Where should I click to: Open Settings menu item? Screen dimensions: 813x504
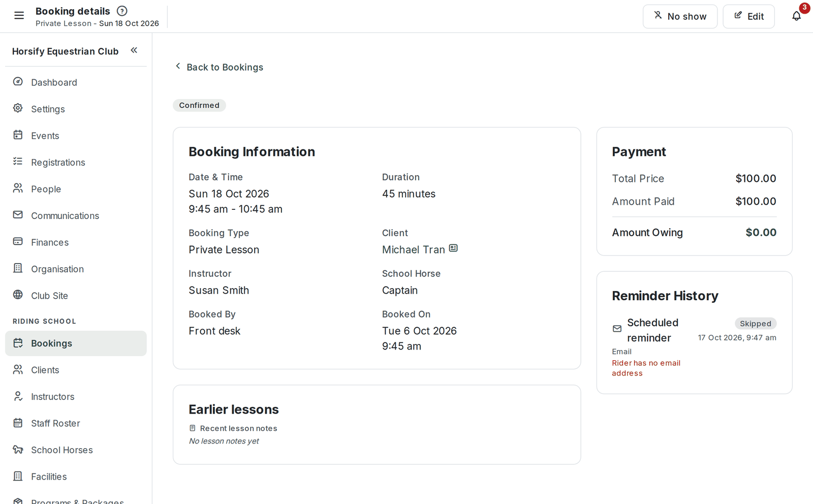click(76, 109)
